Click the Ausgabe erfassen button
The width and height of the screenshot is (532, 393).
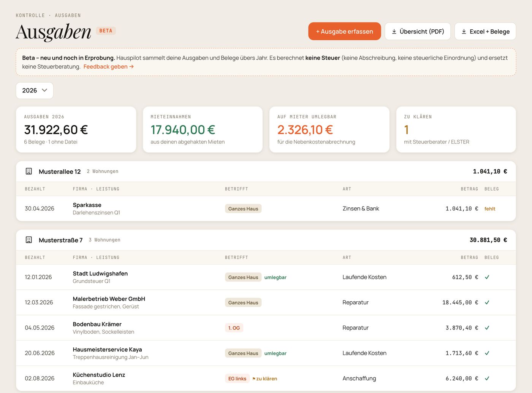coord(345,31)
